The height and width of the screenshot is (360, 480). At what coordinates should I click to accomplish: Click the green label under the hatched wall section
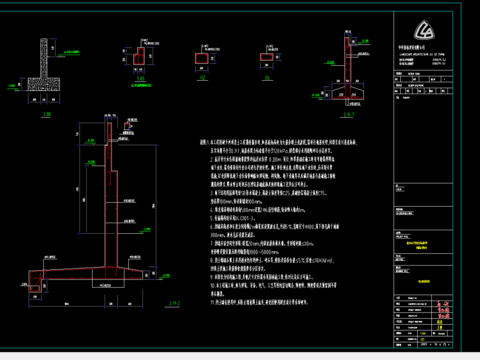pyautogui.click(x=47, y=114)
